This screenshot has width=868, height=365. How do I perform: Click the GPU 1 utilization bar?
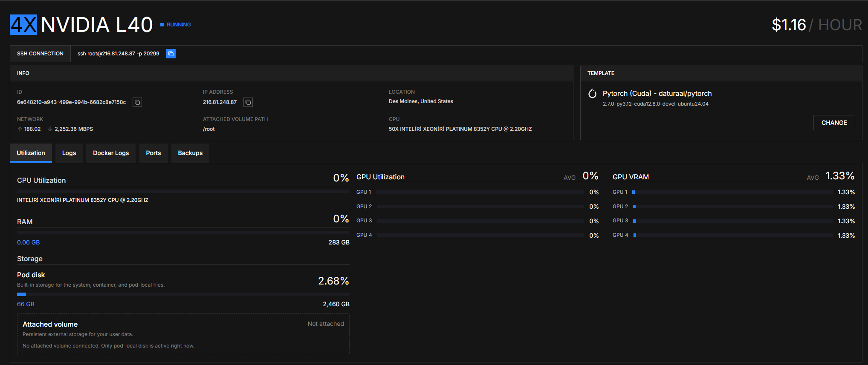pos(480,193)
